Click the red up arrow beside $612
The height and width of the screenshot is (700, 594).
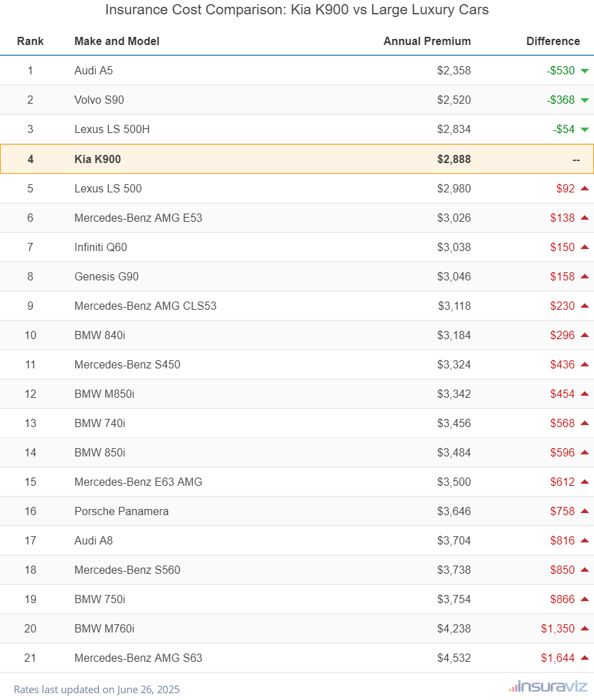[x=584, y=482]
